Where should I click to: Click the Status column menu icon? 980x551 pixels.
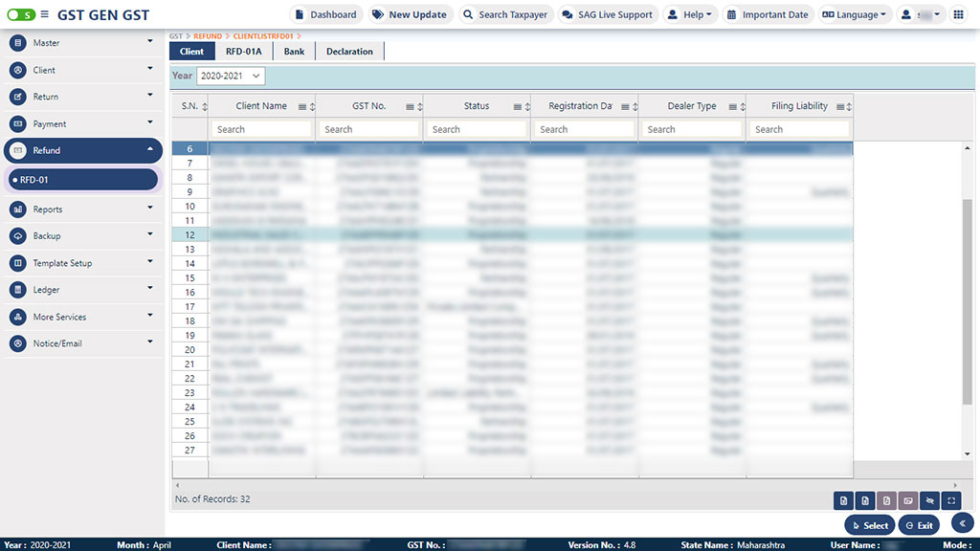518,107
